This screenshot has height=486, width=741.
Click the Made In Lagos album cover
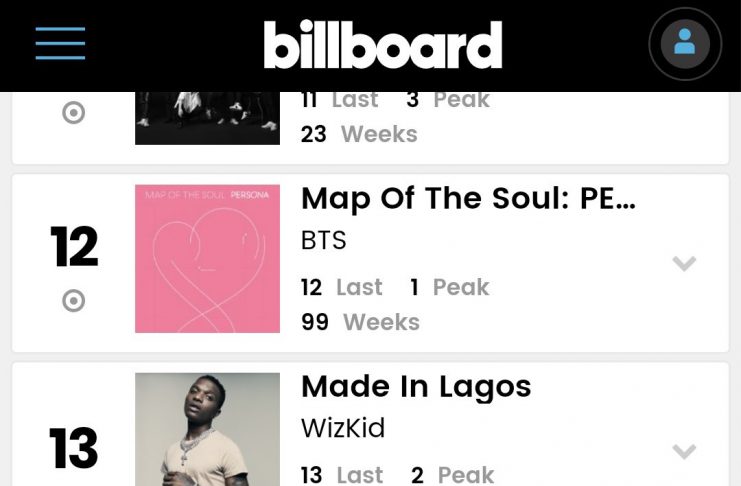(207, 429)
